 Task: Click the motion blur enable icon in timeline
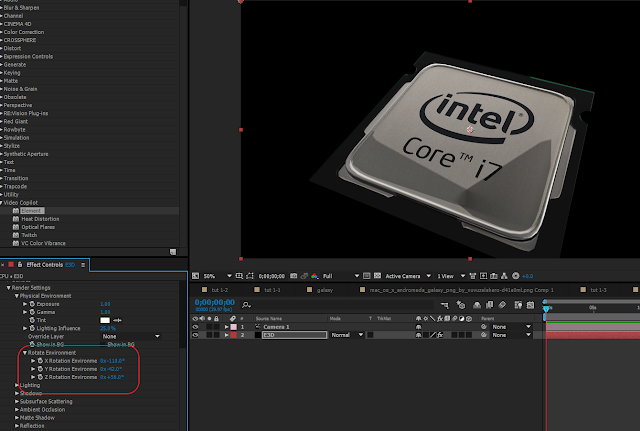pyautogui.click(x=502, y=305)
